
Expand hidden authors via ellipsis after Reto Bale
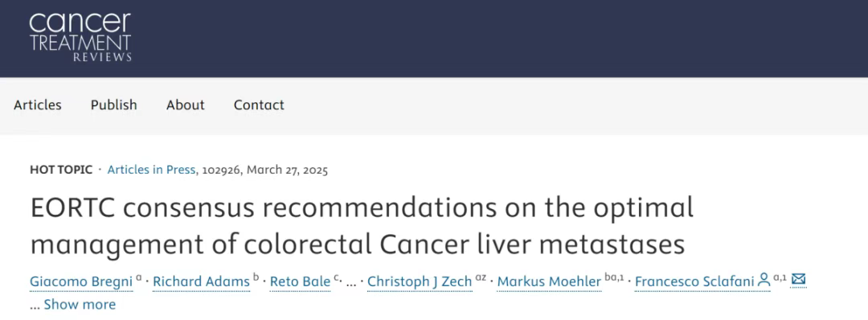tap(351, 283)
